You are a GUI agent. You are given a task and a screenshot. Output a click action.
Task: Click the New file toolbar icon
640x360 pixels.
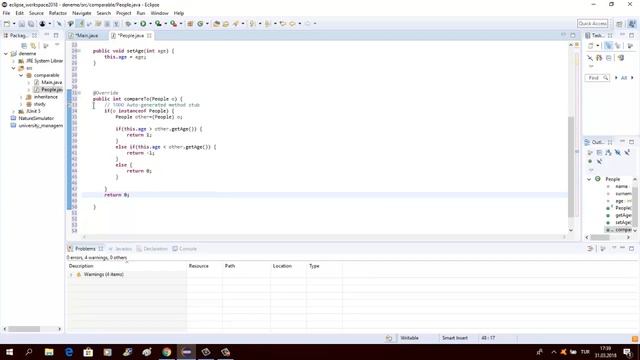7,24
